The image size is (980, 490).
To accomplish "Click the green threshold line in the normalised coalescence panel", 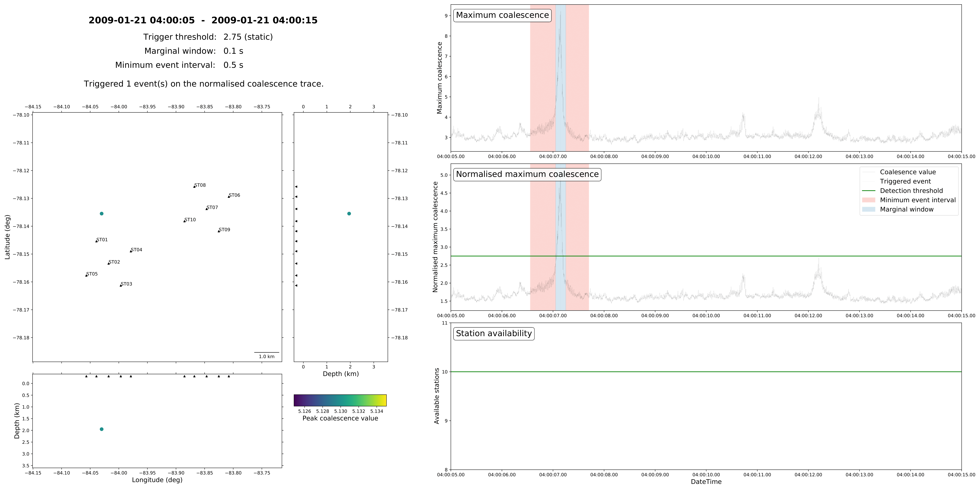I will 706,256.
